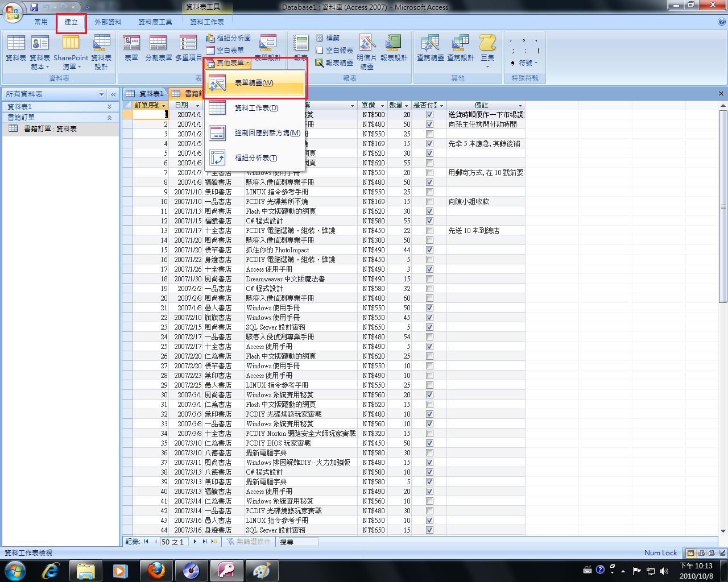Expand the 資料表1 group
Screen dimensions: 728x582
pos(109,106)
